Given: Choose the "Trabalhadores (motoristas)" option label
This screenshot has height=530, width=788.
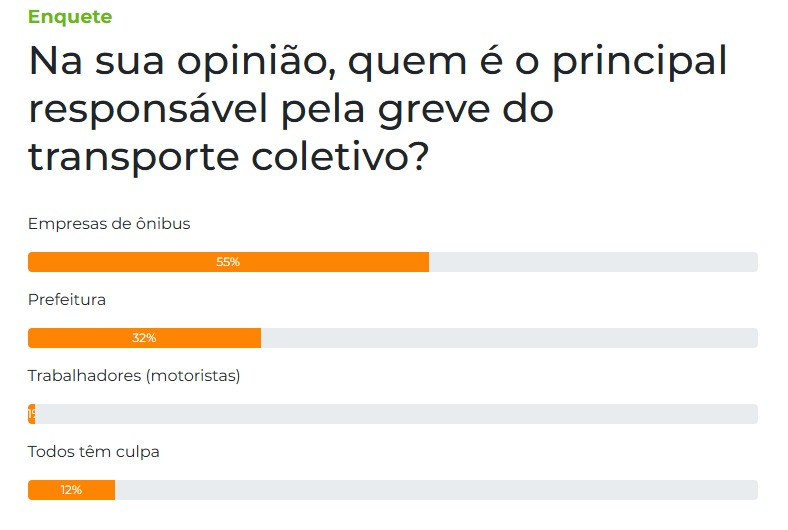Looking at the screenshot, I should pyautogui.click(x=134, y=376).
